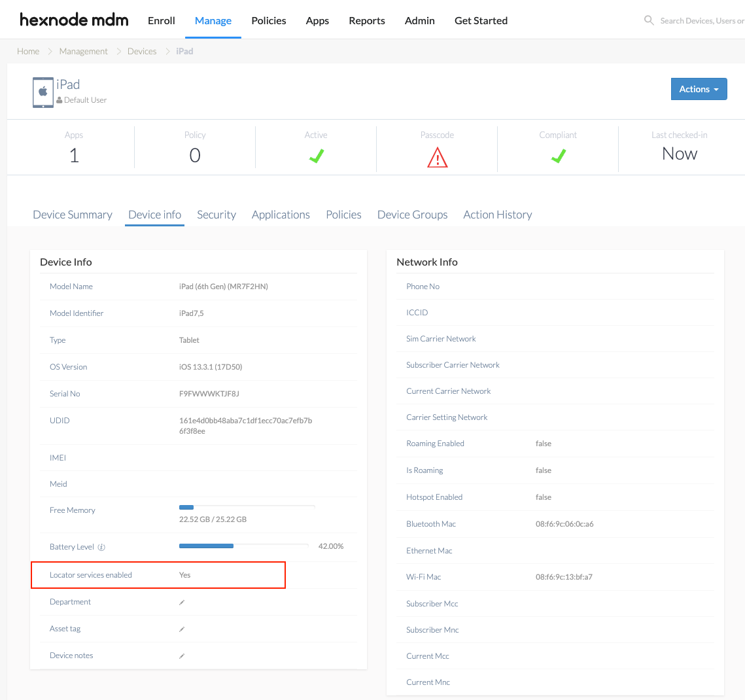745x700 pixels.
Task: Edit the Device notes pencil icon
Action: click(182, 656)
